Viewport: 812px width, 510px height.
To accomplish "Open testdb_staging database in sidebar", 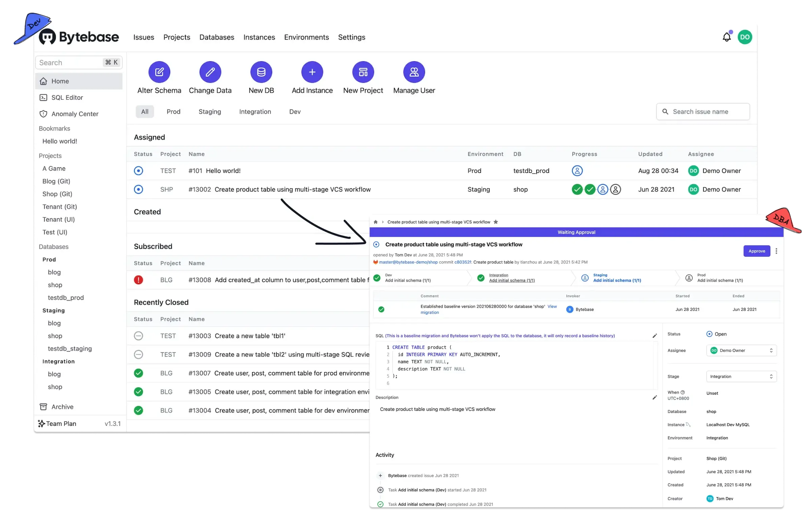I will pyautogui.click(x=70, y=349).
